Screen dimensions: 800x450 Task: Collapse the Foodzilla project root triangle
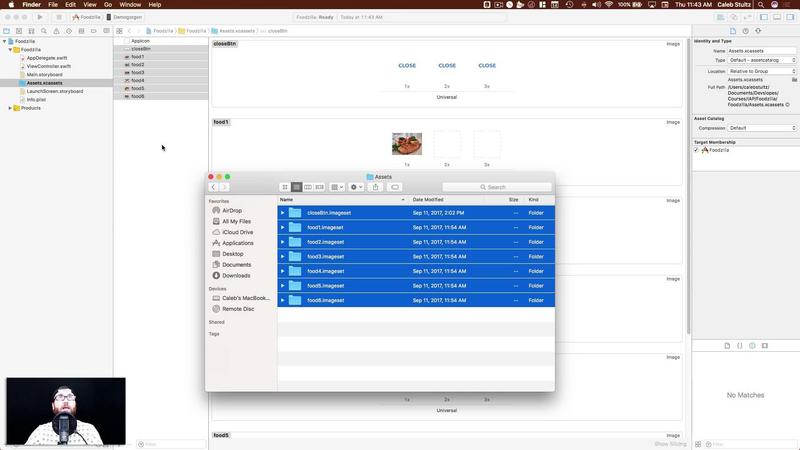[x=5, y=41]
